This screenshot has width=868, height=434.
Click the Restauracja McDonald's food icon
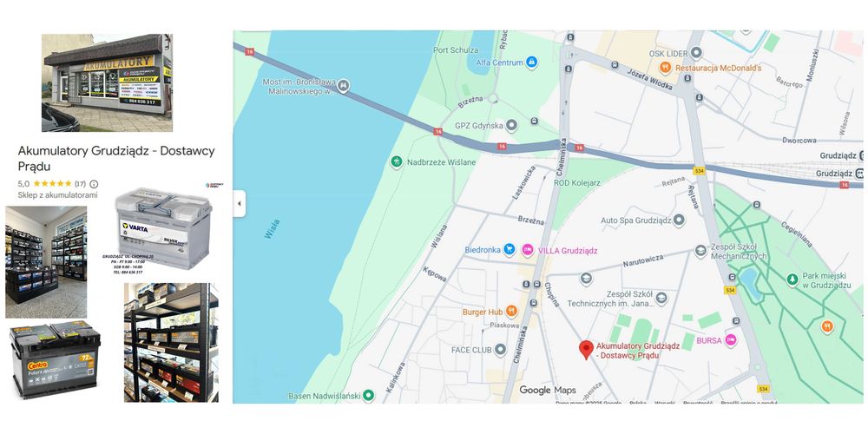(666, 68)
